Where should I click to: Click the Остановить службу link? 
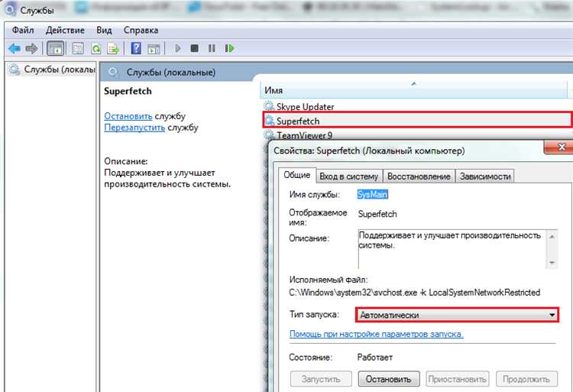128,116
